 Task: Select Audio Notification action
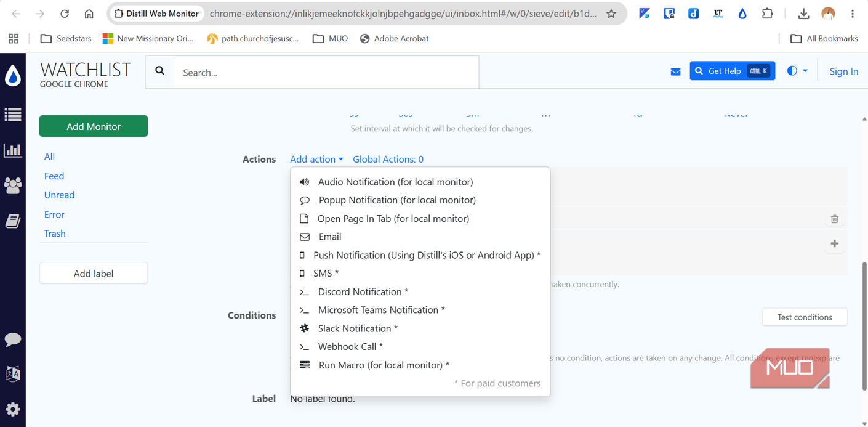(420, 182)
